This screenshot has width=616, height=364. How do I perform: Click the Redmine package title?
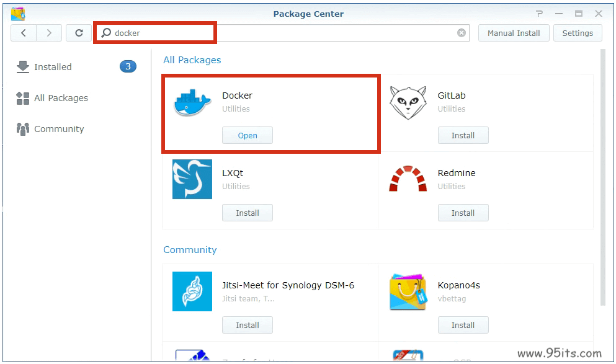457,173
